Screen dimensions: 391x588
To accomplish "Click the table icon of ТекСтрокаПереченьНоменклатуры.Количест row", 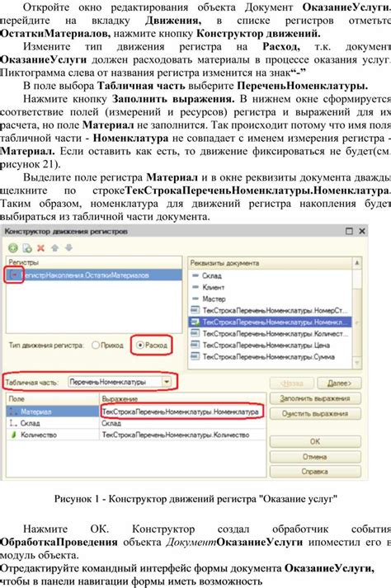I will pos(195,333).
